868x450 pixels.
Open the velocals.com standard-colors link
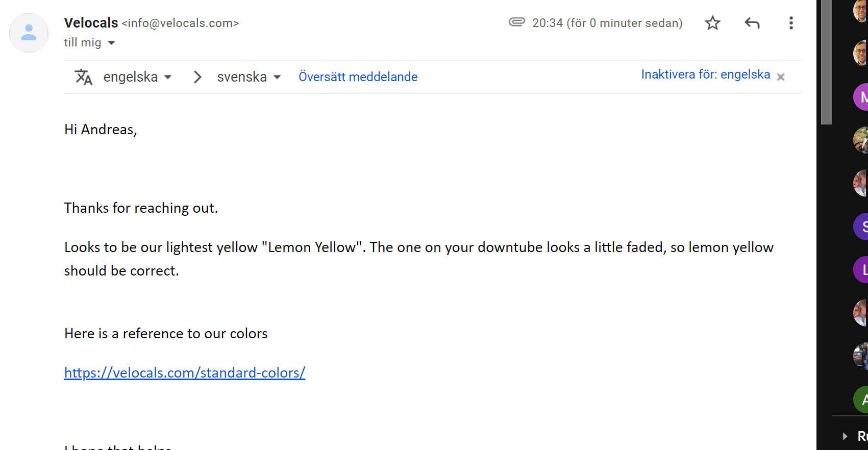click(x=185, y=373)
